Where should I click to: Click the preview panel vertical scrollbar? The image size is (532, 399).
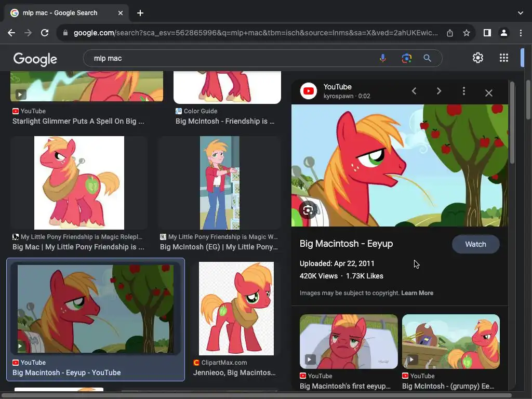tap(512, 122)
